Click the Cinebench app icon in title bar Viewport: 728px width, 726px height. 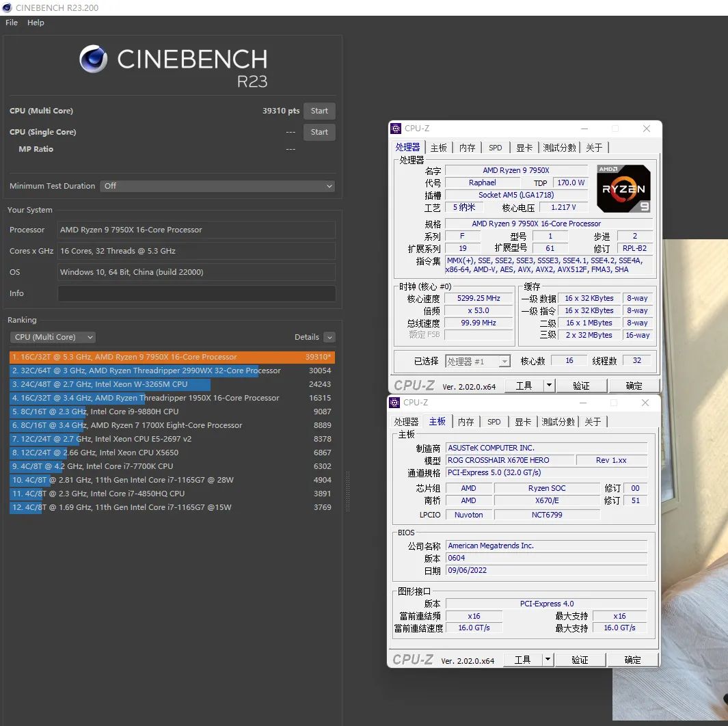click(7, 8)
